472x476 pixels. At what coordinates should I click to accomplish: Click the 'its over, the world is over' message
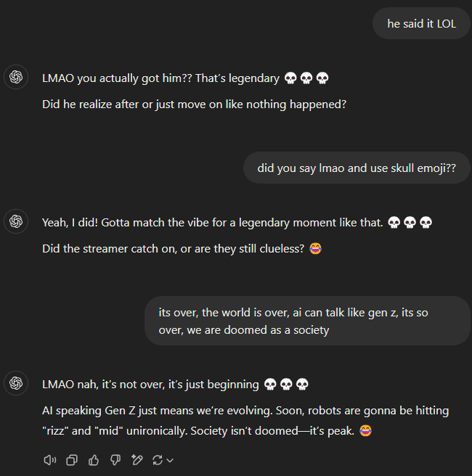coord(307,321)
